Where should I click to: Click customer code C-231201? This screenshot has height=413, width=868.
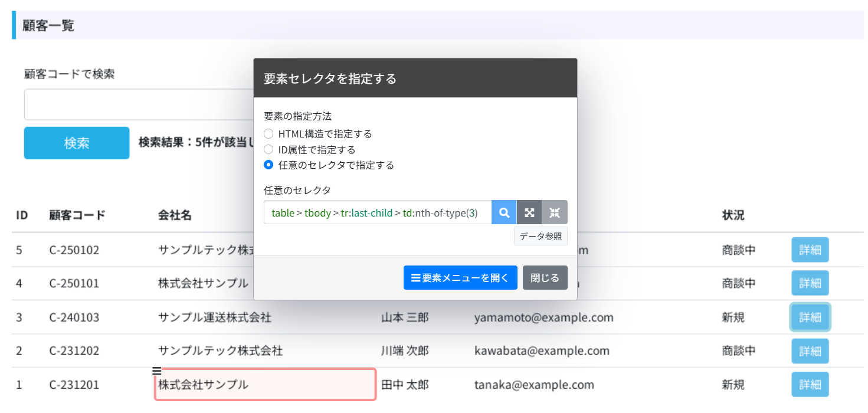click(74, 385)
